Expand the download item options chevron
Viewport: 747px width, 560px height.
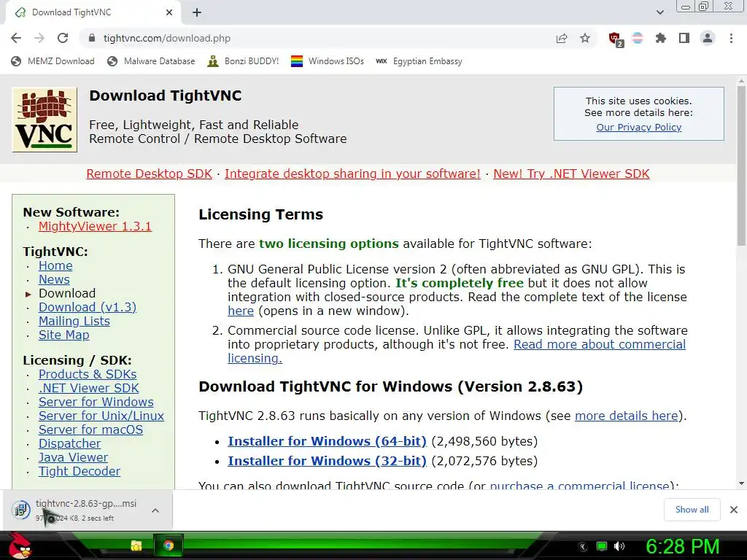[x=155, y=510]
